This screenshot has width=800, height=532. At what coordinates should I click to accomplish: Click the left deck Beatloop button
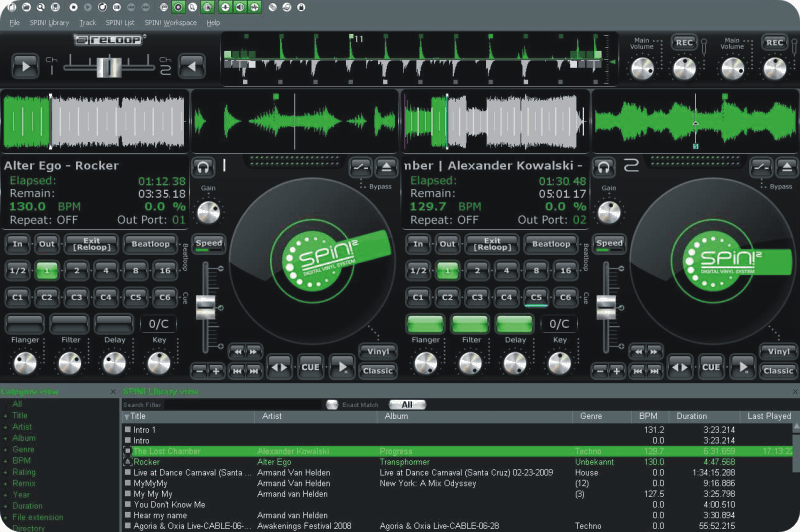point(152,244)
